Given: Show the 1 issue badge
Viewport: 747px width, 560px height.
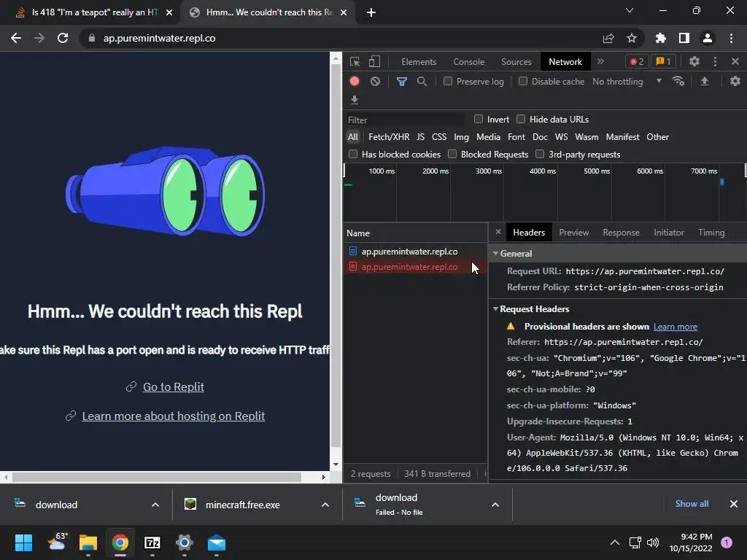Looking at the screenshot, I should (x=664, y=61).
